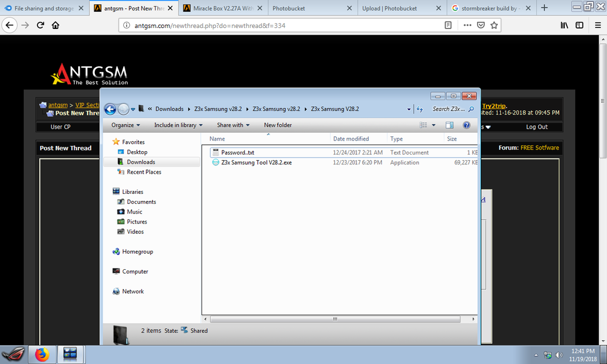The image size is (607, 364).
Task: Go back in Explorer window
Action: 110,109
